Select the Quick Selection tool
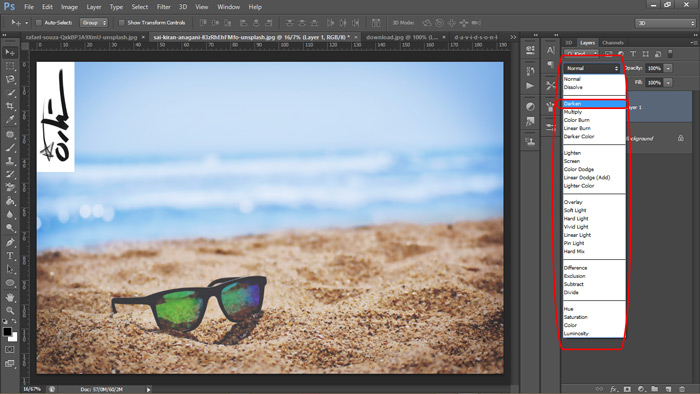This screenshot has width=700, height=394. 10,93
